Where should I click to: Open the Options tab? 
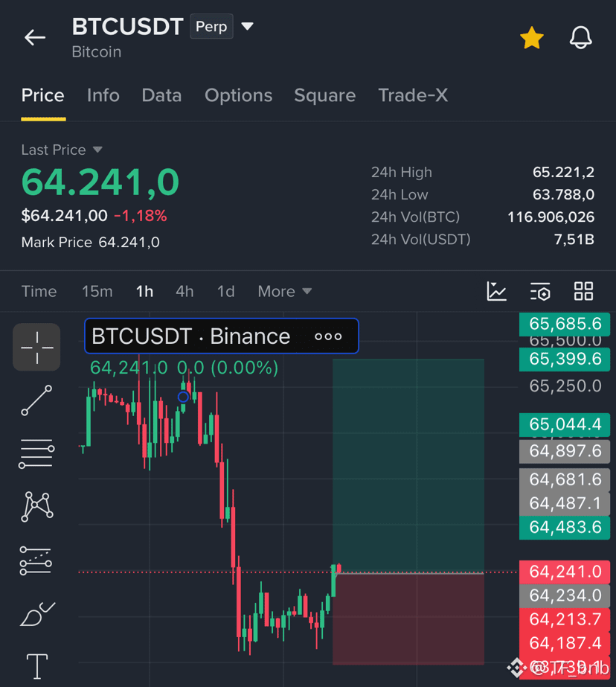[239, 95]
